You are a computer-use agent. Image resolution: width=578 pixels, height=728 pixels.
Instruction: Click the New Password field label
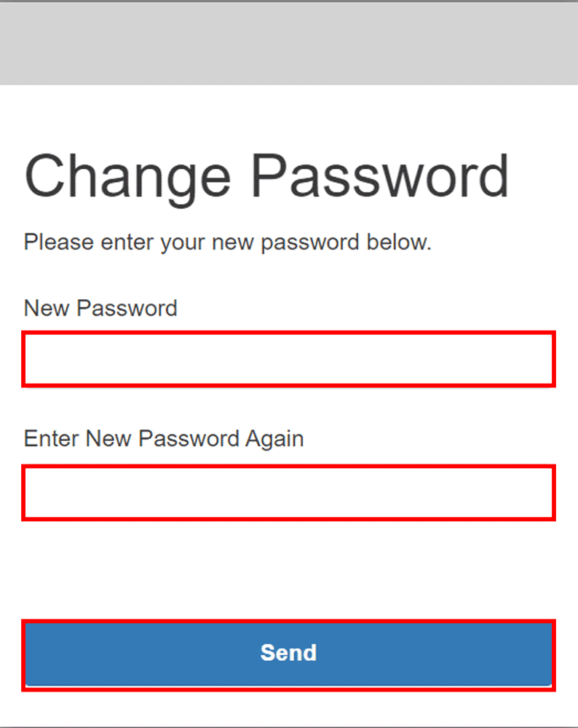click(x=100, y=308)
